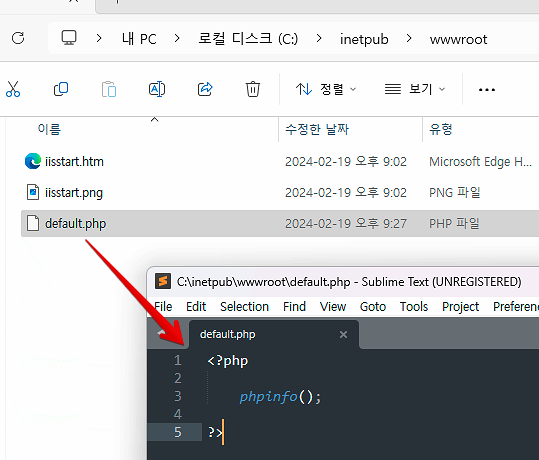Viewport: 539px width, 460px height.
Task: Open Sublime Text Selection menu
Action: (244, 306)
